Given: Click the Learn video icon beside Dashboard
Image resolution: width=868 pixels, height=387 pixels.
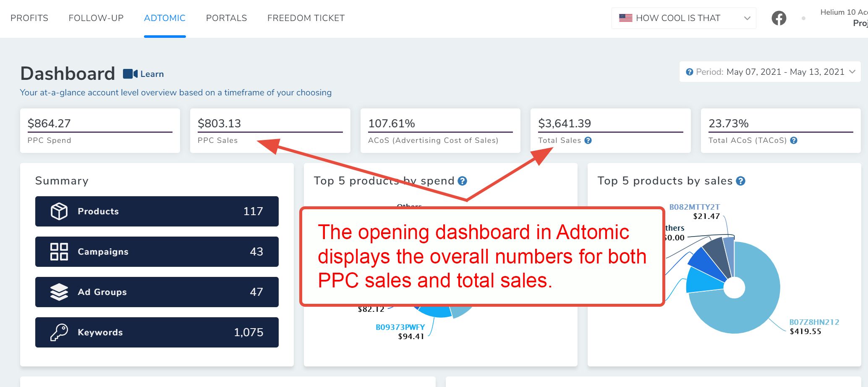Looking at the screenshot, I should click(x=130, y=74).
